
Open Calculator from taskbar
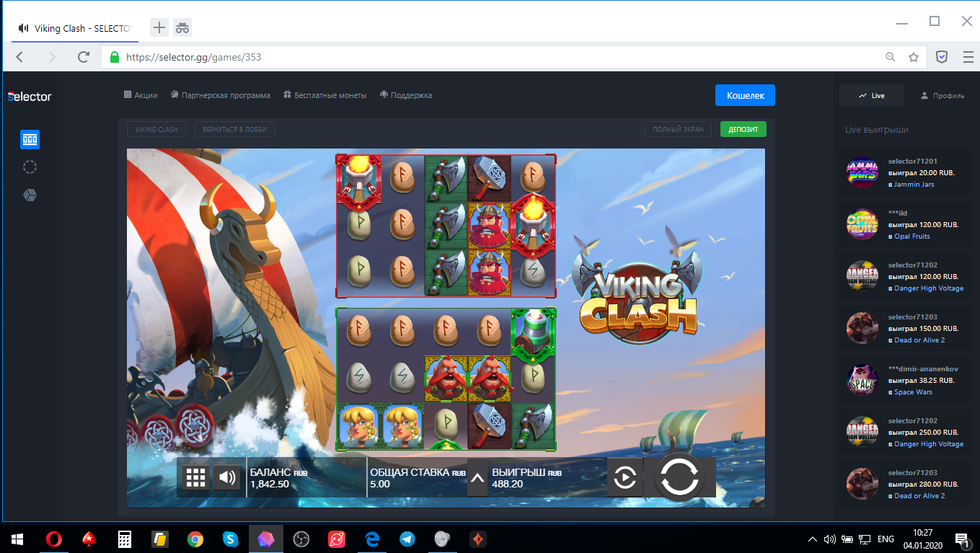(x=125, y=539)
